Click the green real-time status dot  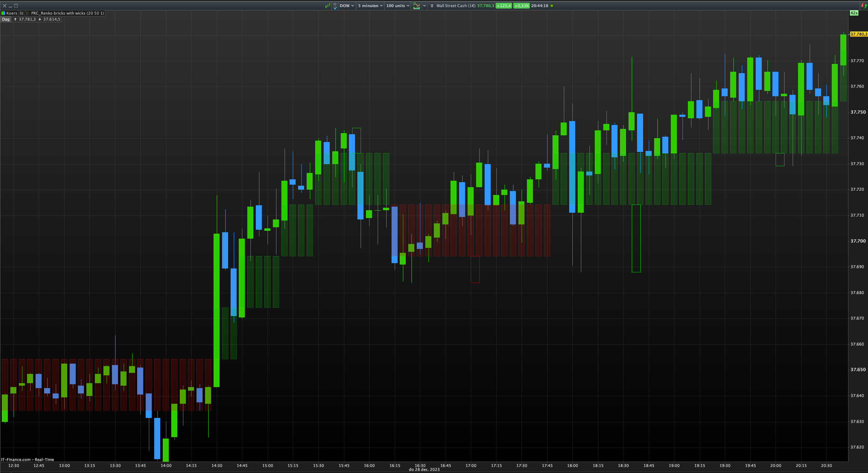click(552, 6)
